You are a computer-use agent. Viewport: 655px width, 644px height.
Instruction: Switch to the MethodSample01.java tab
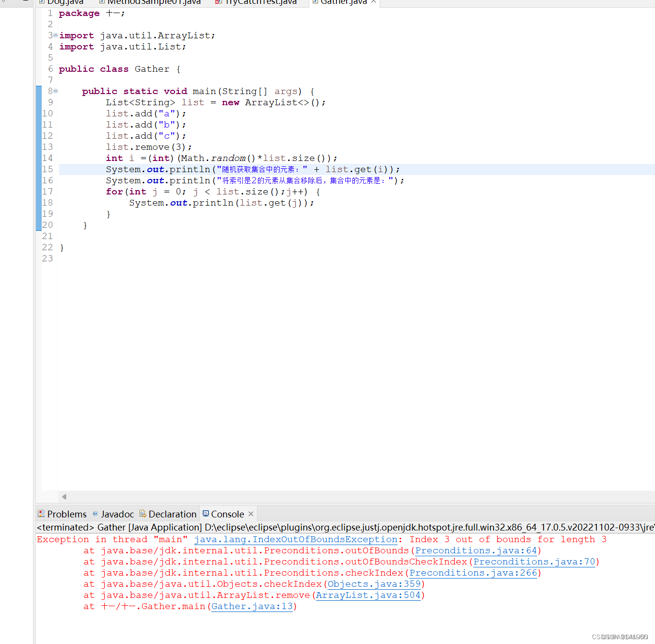click(x=153, y=2)
